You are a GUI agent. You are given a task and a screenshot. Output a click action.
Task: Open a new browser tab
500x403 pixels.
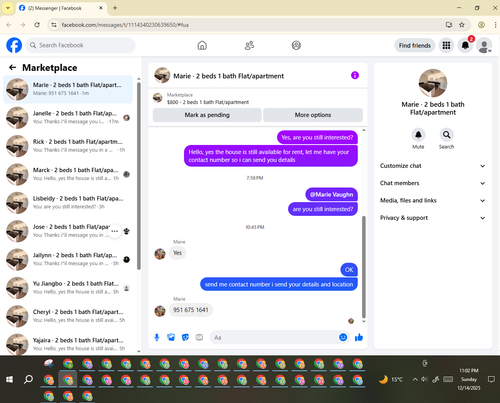point(115,8)
